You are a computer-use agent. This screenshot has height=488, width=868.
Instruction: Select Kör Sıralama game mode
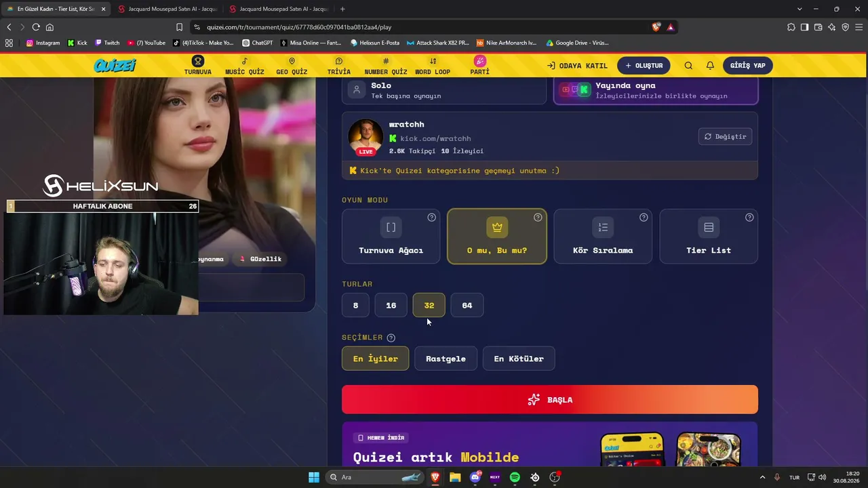[603, 236]
